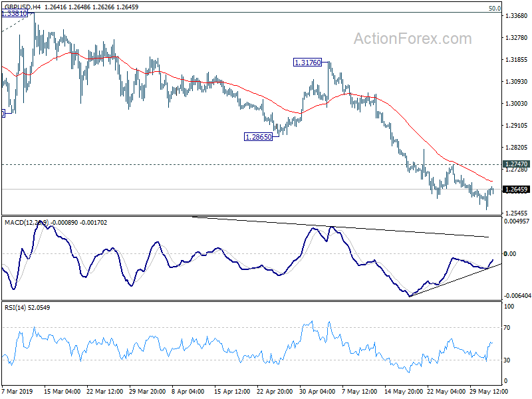This screenshot has height=399, width=532.
Task: Click the RSI 30 level label
Action: coord(507,360)
